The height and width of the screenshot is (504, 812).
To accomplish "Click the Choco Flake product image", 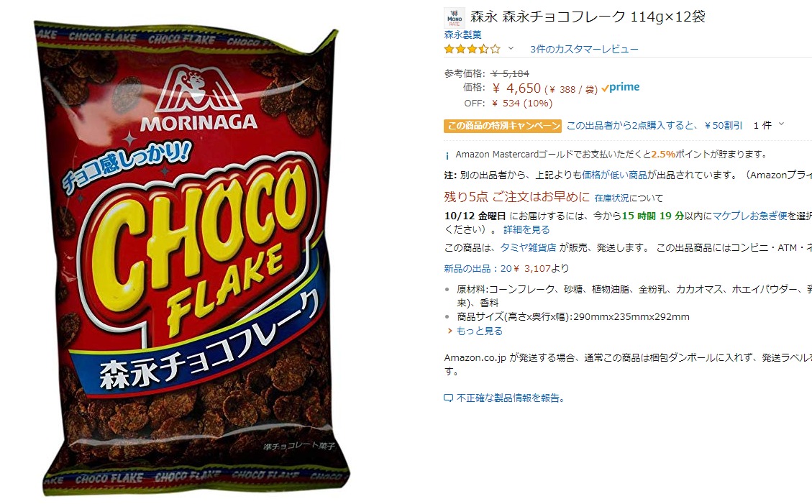I will pos(191,259).
